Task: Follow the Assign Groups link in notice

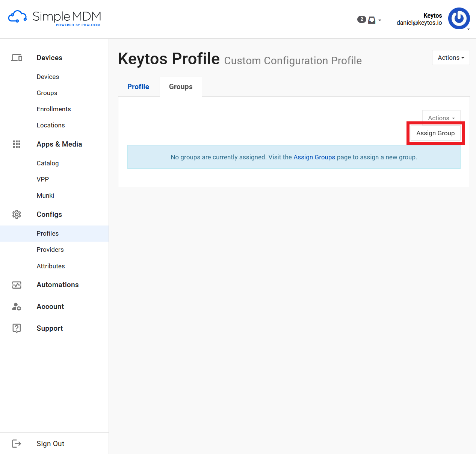Action: 314,157
